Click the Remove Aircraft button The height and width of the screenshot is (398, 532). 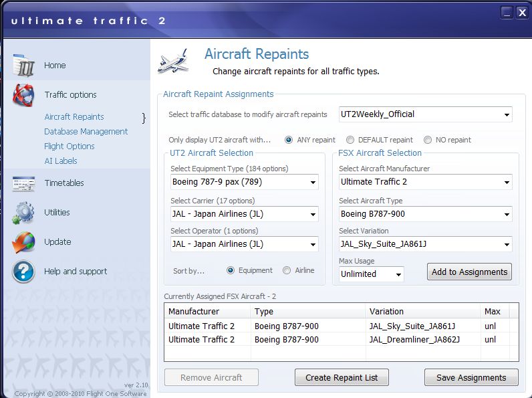211,378
